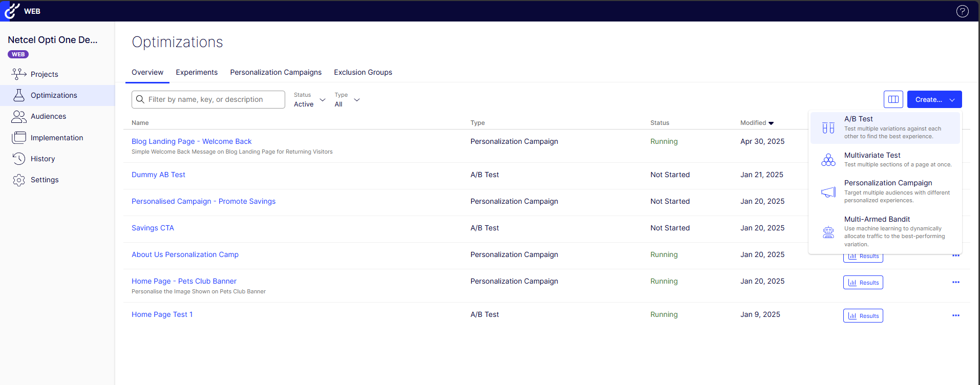Open more options for Home Page Pets Club Banner
The width and height of the screenshot is (980, 385).
[955, 282]
